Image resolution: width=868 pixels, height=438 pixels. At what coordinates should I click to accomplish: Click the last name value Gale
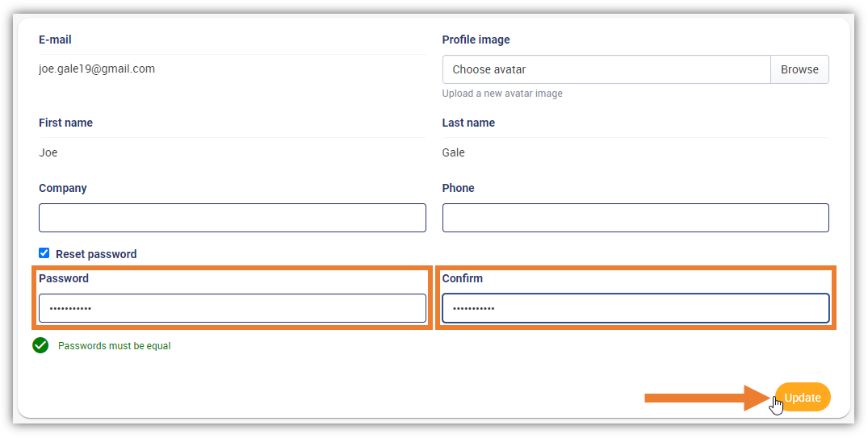(453, 152)
